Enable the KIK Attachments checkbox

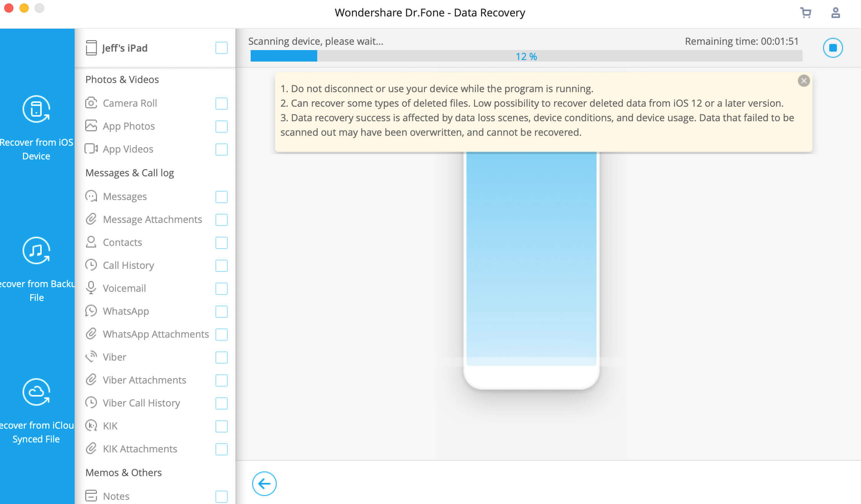point(221,449)
